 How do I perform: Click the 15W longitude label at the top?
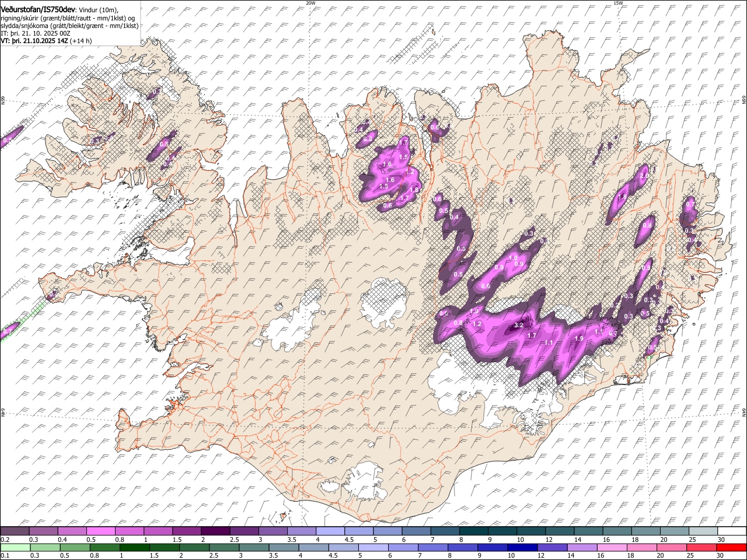618,3
